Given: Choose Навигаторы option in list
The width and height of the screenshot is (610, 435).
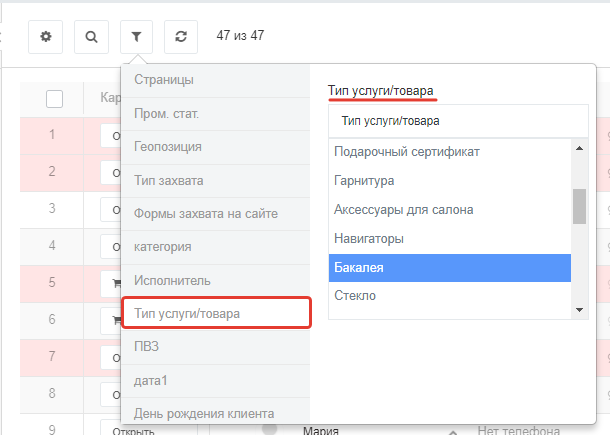Looking at the screenshot, I should click(450, 239).
